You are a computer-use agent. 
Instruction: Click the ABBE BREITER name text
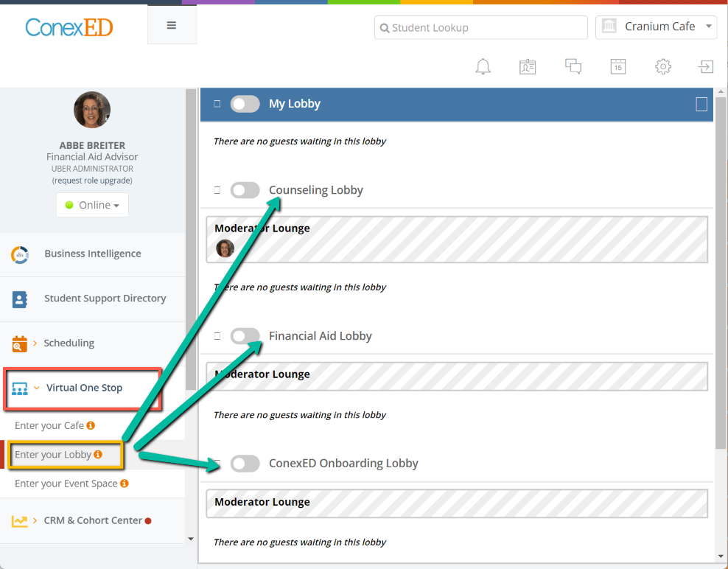[x=92, y=145]
